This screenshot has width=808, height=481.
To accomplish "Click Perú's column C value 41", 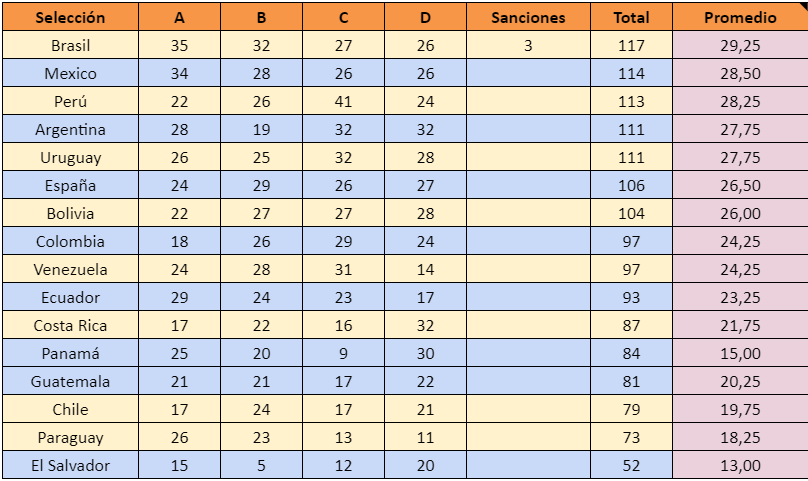I will point(344,101).
